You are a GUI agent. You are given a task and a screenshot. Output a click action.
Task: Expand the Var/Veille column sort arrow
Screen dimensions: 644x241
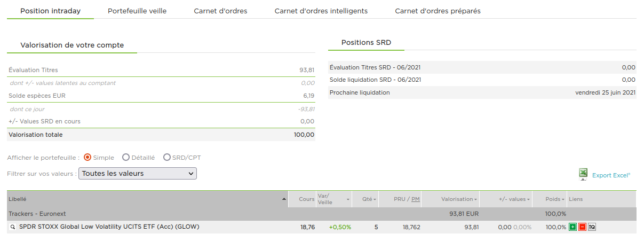(348, 199)
